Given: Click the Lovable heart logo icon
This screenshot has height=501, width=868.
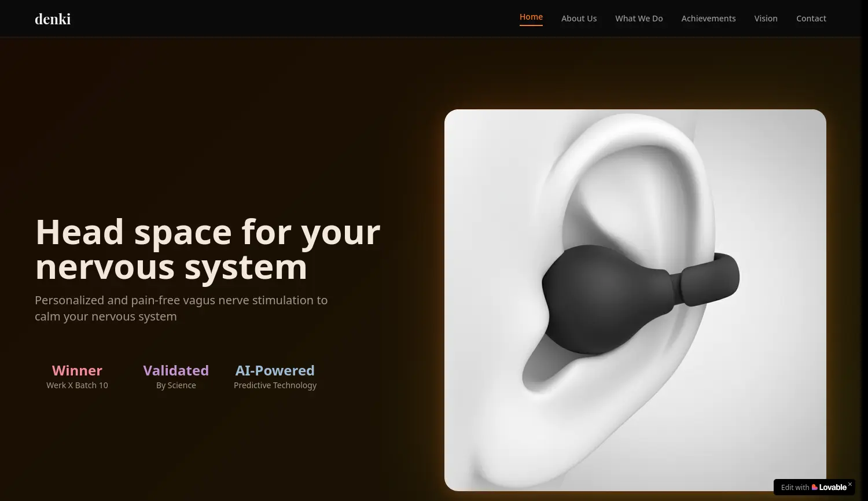Looking at the screenshot, I should (815, 487).
